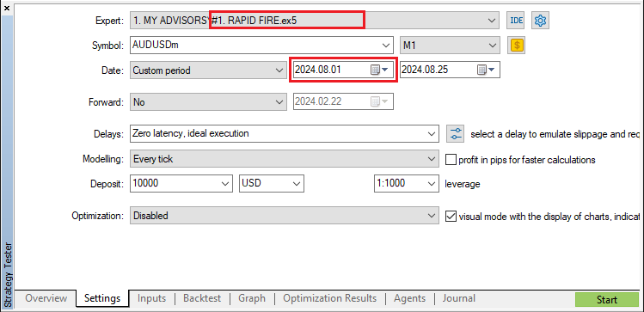Switch to the Optimization Results tab
644x312 pixels.
coord(330,298)
